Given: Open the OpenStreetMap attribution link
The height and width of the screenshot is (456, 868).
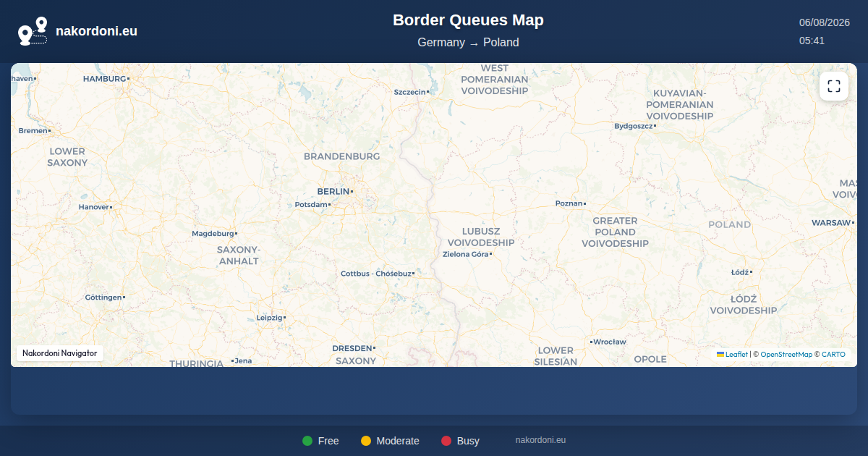Looking at the screenshot, I should [786, 355].
